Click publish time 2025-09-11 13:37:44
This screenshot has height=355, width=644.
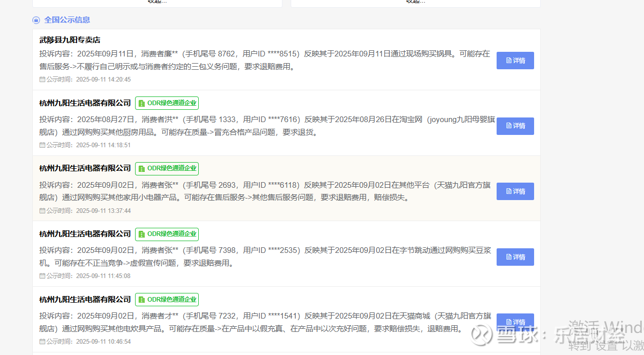(103, 211)
